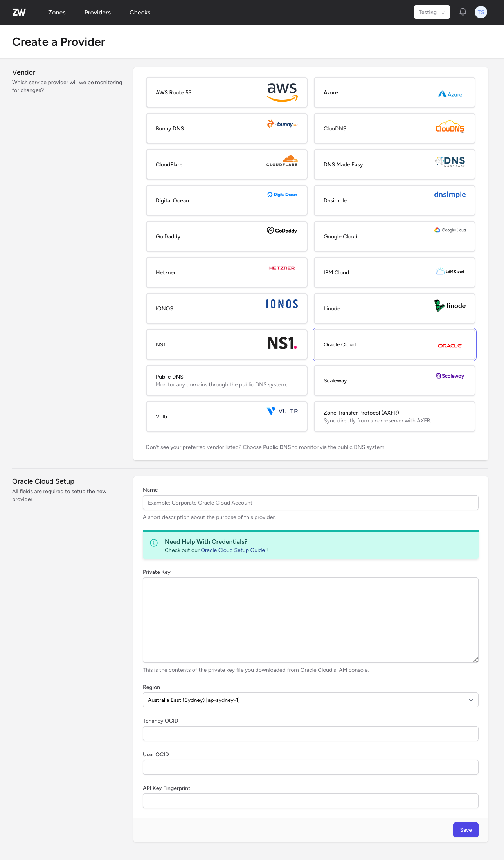Screen dimensions: 504x860
Task: Click the Azure logo icon
Action: (450, 94)
